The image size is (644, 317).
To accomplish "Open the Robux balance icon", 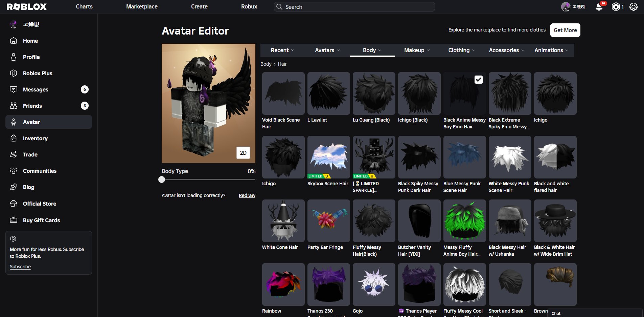I will point(616,7).
